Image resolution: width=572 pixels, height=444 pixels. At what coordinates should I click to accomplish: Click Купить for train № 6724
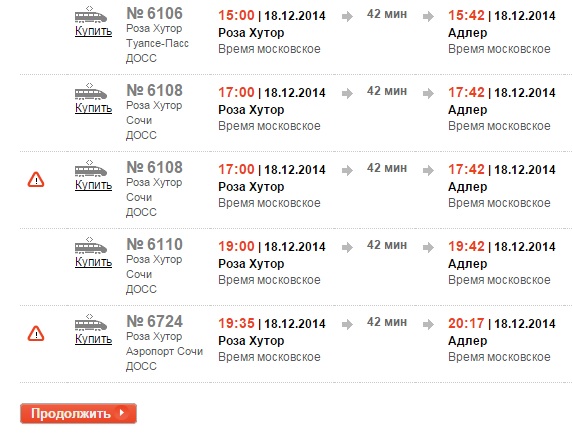click(93, 339)
